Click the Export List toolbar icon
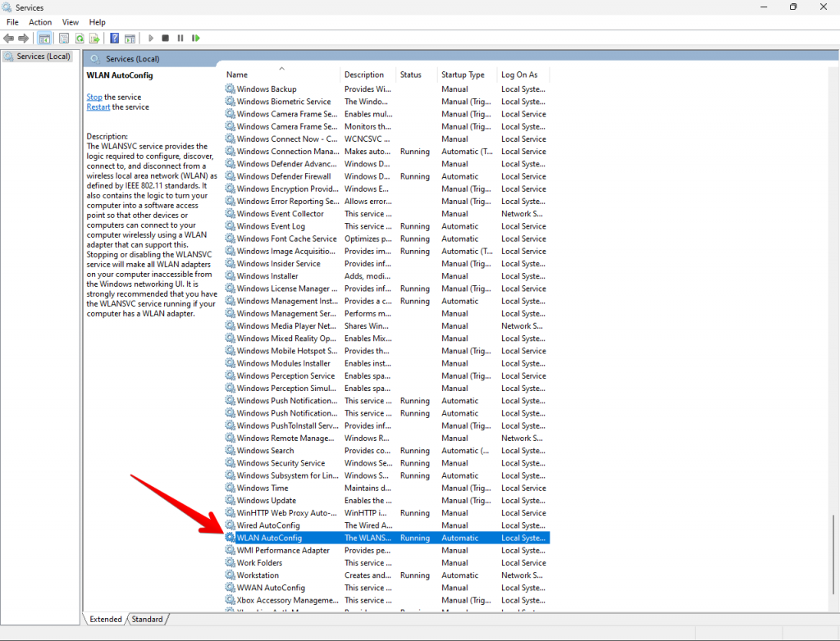This screenshot has height=641, width=840. 94,38
